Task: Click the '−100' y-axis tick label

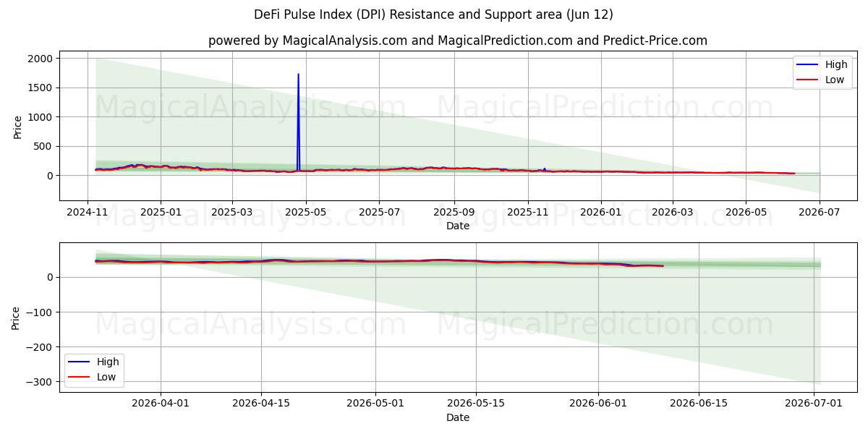Action: point(39,312)
